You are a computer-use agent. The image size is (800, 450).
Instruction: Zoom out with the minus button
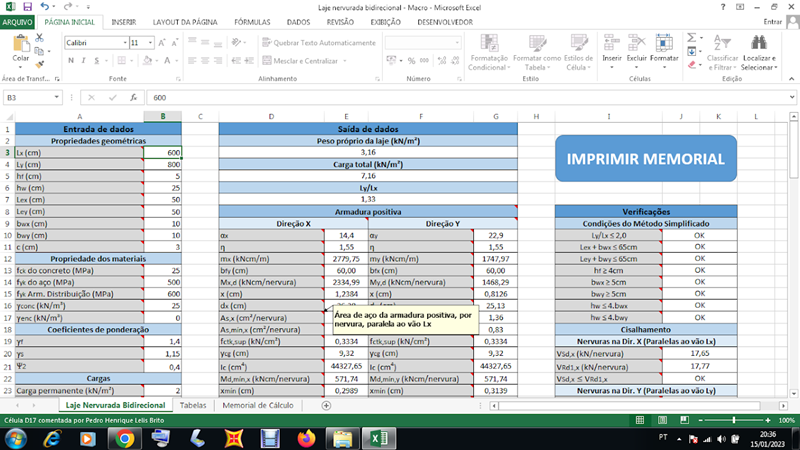[701, 420]
